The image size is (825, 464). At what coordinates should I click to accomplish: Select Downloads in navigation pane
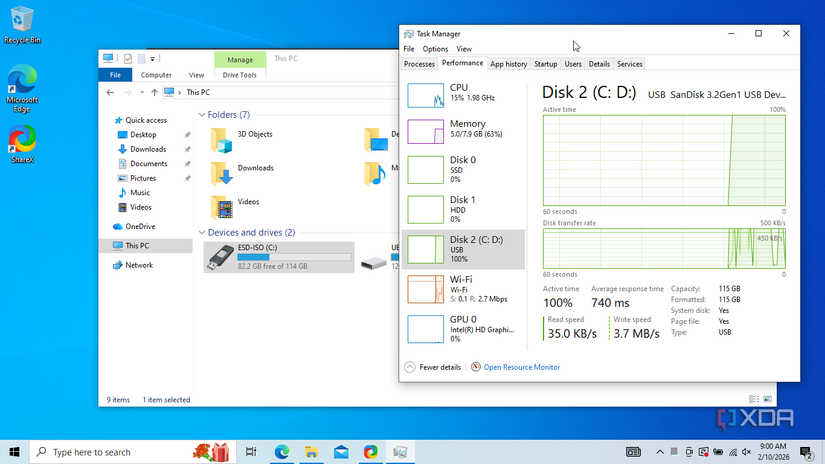(148, 149)
